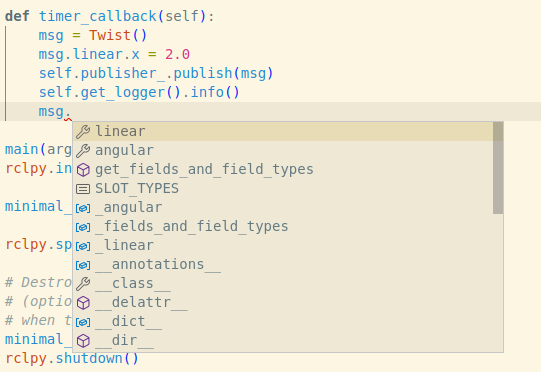The width and height of the screenshot is (541, 372).
Task: Select '__delattr__' method suggestion
Action: (x=283, y=302)
